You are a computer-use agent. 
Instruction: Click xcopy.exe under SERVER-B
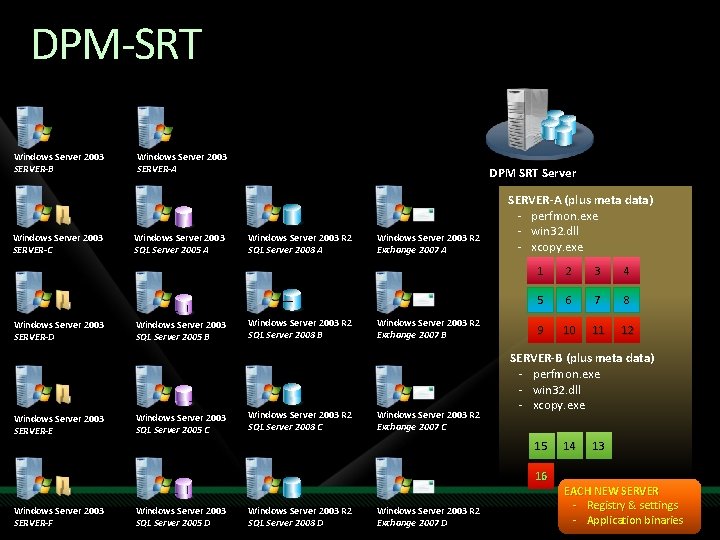(x=559, y=405)
